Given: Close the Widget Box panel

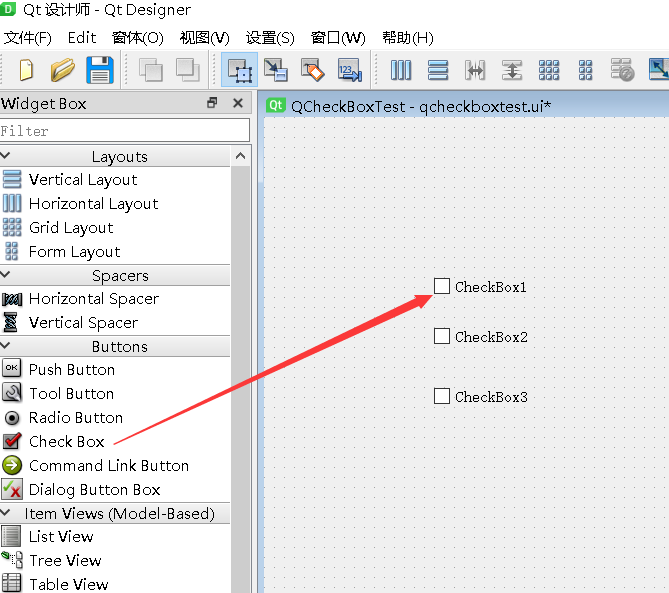Looking at the screenshot, I should 238,103.
